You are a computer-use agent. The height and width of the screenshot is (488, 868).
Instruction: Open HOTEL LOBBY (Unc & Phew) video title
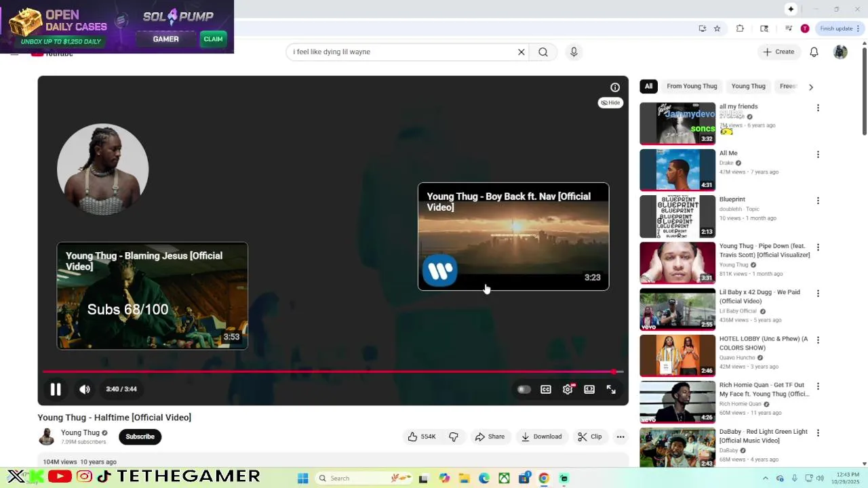764,343
